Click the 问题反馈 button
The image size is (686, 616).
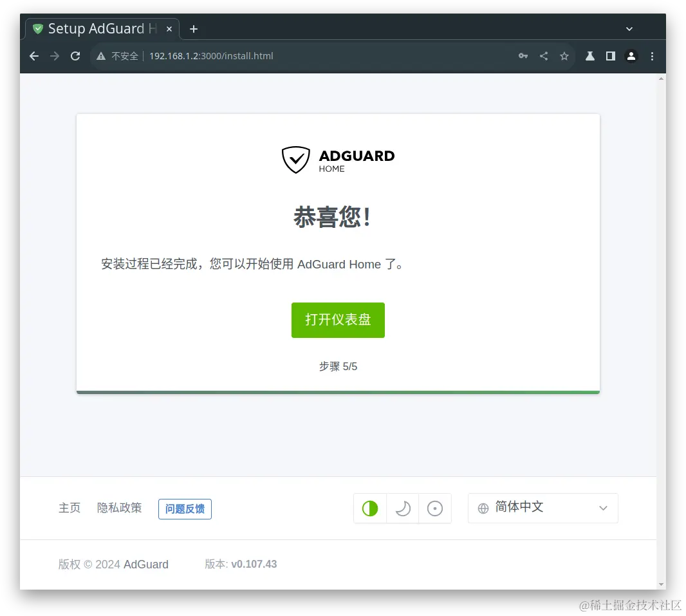(185, 509)
